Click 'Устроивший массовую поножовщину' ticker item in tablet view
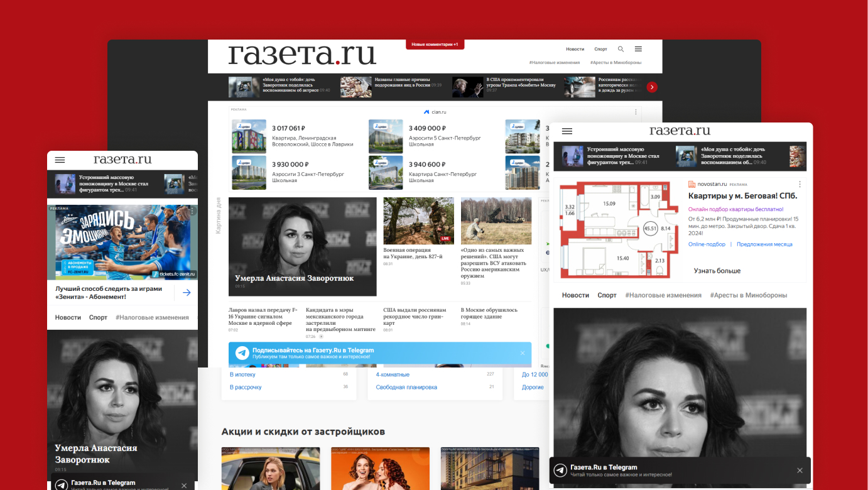Image resolution: width=868 pixels, height=490 pixels. tap(610, 156)
